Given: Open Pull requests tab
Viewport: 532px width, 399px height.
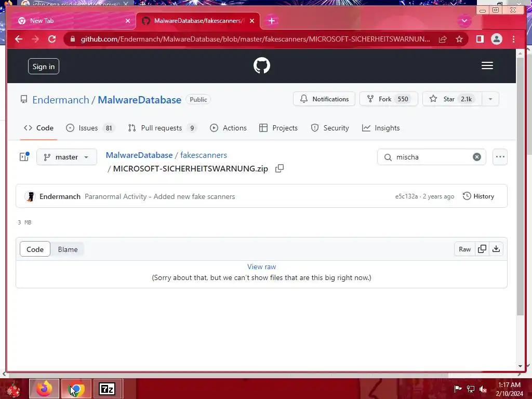Looking at the screenshot, I should [163, 128].
